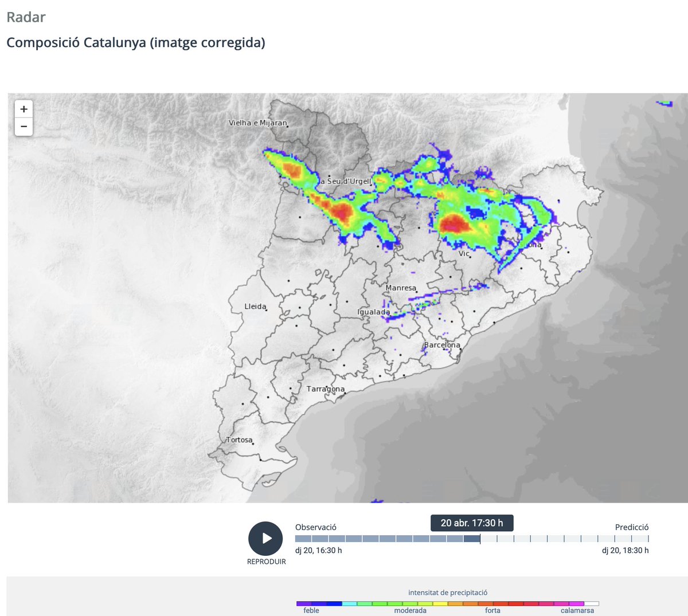Select the 20 abr. 17:30 h time tooltip
The height and width of the screenshot is (616, 688).
click(472, 523)
